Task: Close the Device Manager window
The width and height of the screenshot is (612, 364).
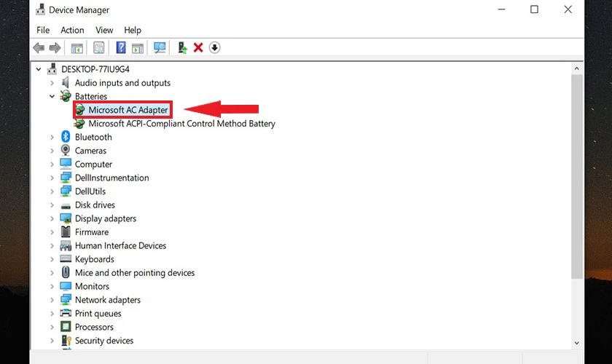Action: click(x=568, y=9)
